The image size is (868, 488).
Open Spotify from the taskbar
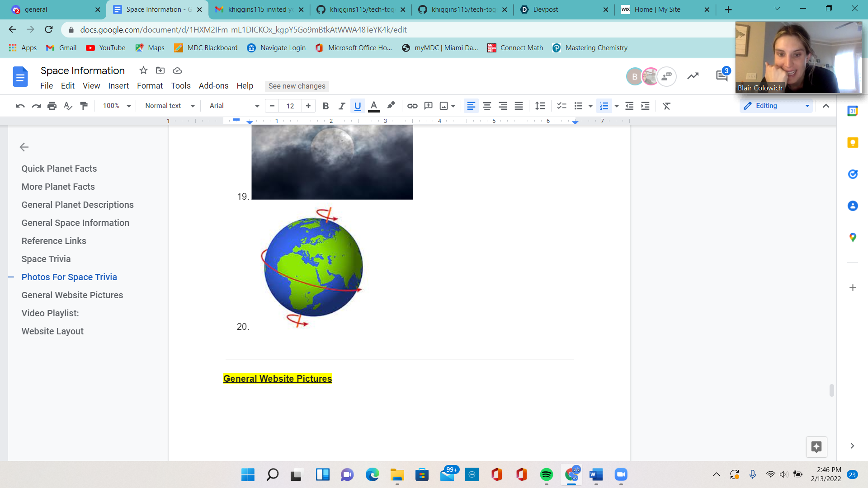tap(546, 474)
